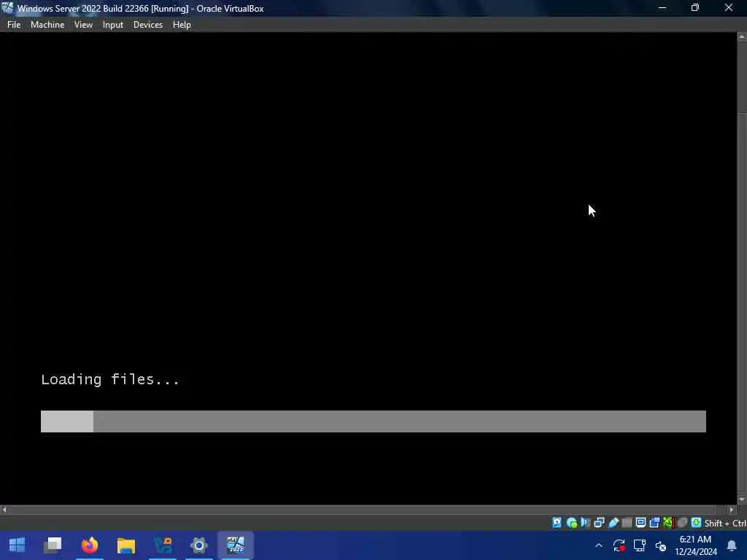Image resolution: width=747 pixels, height=560 pixels.
Task: Open the clock showing 6:21 AM
Action: [x=695, y=545]
